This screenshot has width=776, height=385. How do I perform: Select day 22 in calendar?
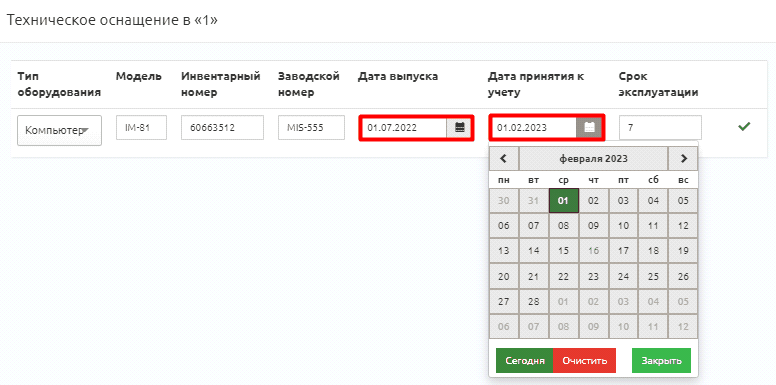point(564,276)
